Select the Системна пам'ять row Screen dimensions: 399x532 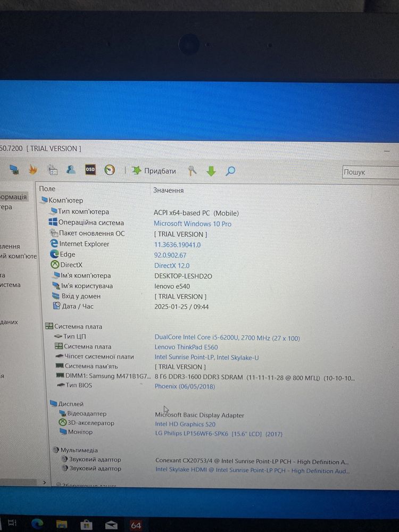coord(87,367)
